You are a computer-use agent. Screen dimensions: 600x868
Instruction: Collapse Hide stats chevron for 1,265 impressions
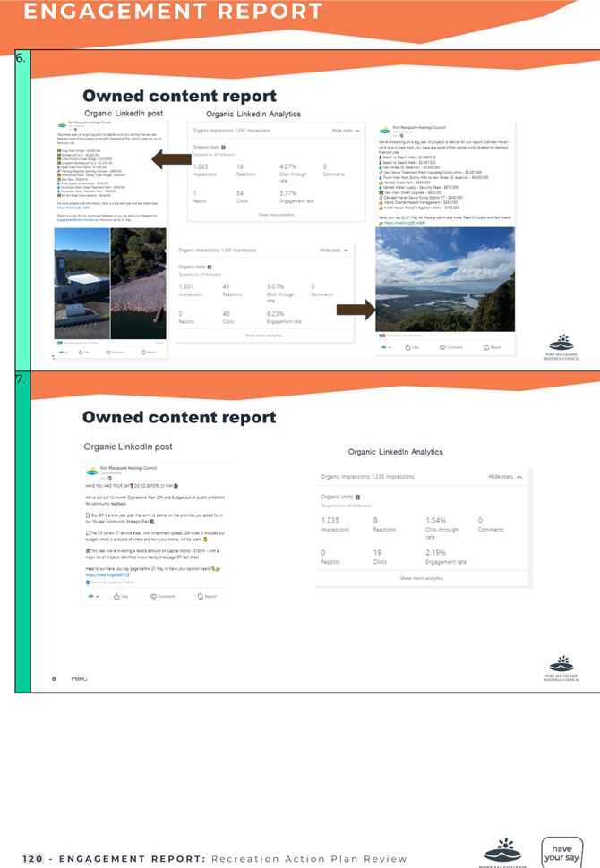[357, 131]
